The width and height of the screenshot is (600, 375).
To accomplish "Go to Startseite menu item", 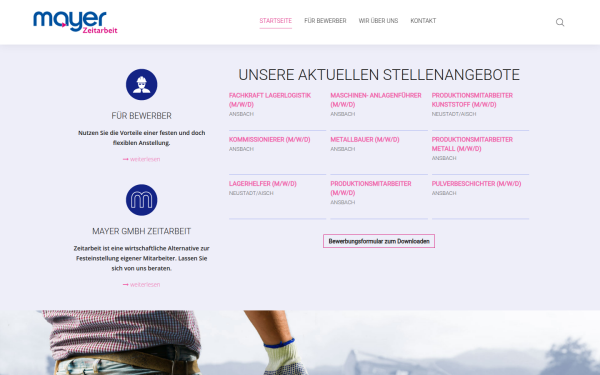I will tap(276, 21).
